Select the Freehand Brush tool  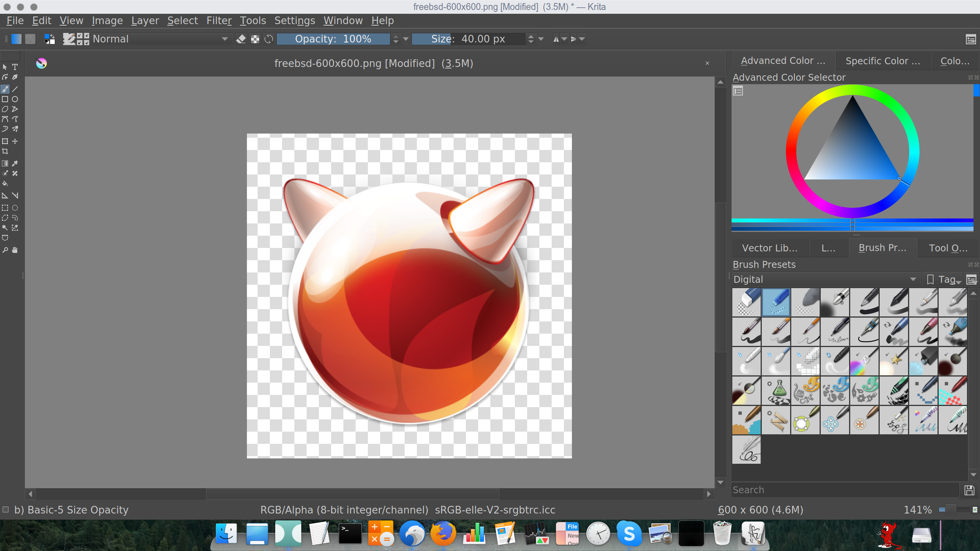[x=5, y=89]
